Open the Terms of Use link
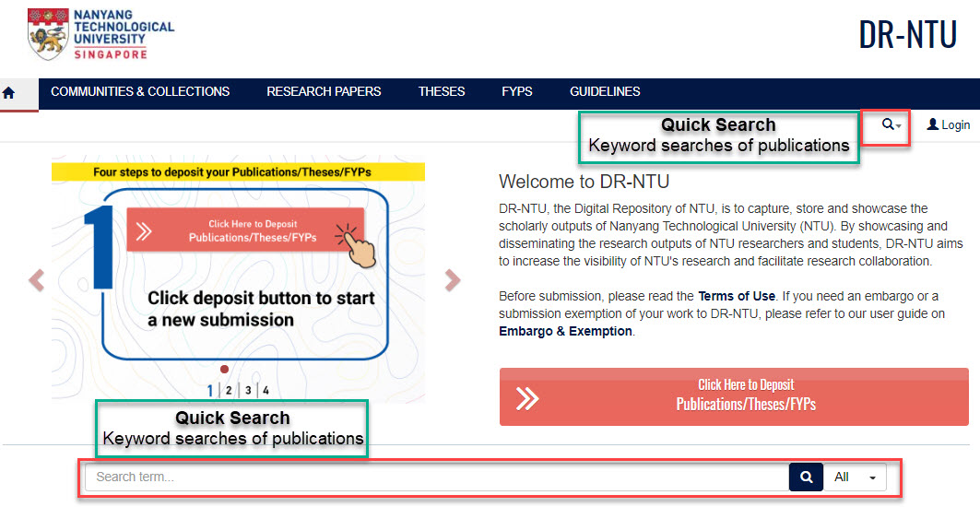Viewport: 980px width, 507px height. (x=735, y=296)
